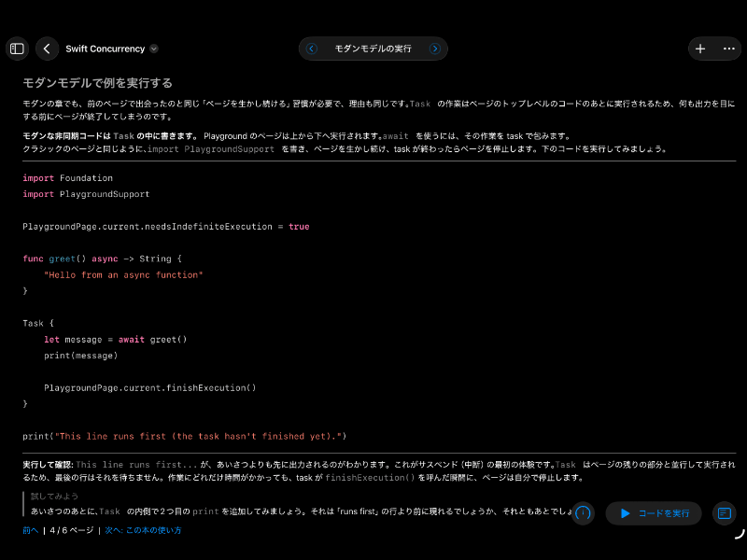The width and height of the screenshot is (747, 560).
Task: Follow the 次へ: この本の使い方 link
Action: pyautogui.click(x=143, y=530)
